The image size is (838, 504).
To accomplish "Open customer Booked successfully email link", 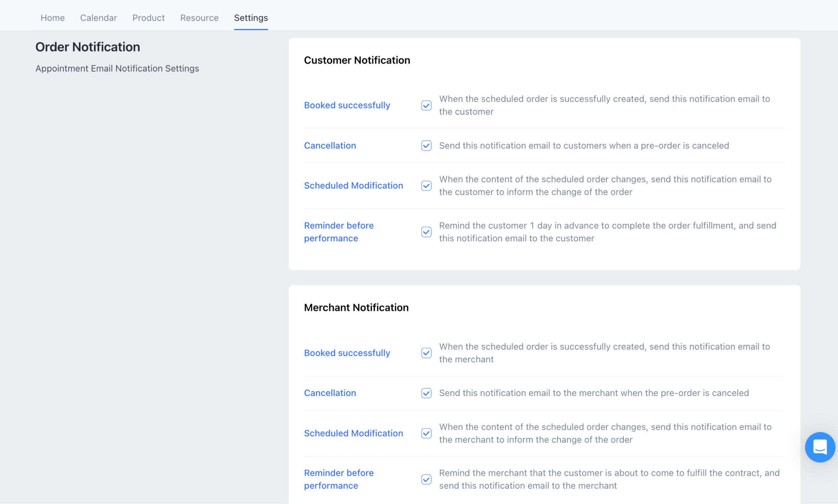I will (x=347, y=105).
